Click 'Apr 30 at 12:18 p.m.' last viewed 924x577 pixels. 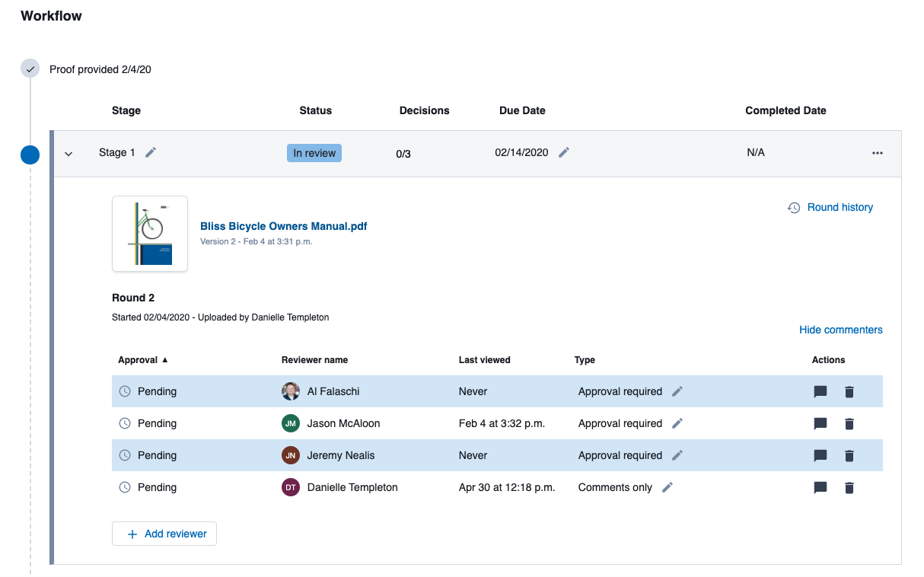tap(507, 487)
